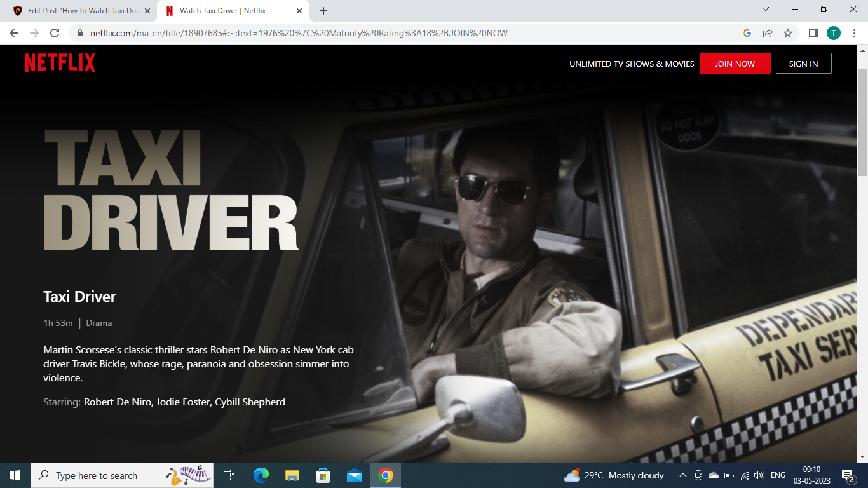
Task: Click the Netflix logo
Action: tap(60, 63)
